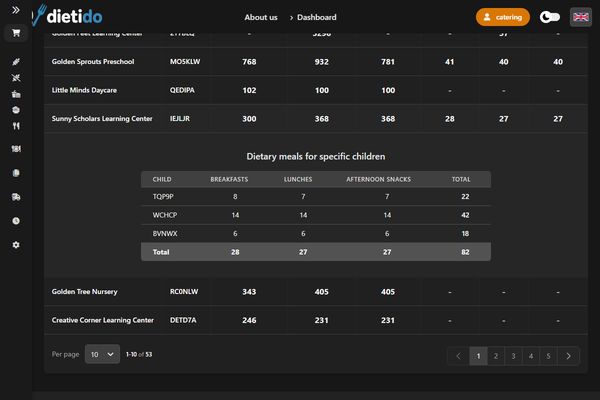The height and width of the screenshot is (400, 600).
Task: Collapse the Sunny Scholars Learning Center row
Action: [102, 119]
